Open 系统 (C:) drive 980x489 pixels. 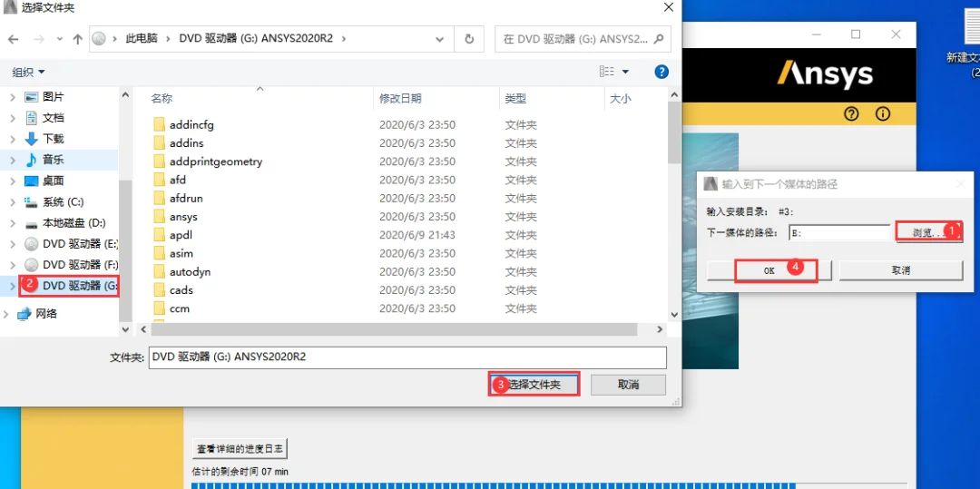coord(63,202)
